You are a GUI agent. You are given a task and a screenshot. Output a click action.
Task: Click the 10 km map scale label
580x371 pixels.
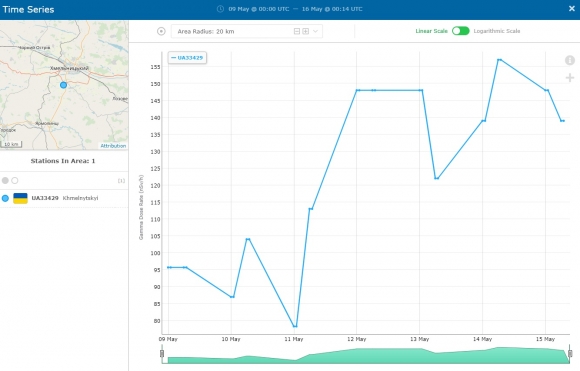[11, 144]
